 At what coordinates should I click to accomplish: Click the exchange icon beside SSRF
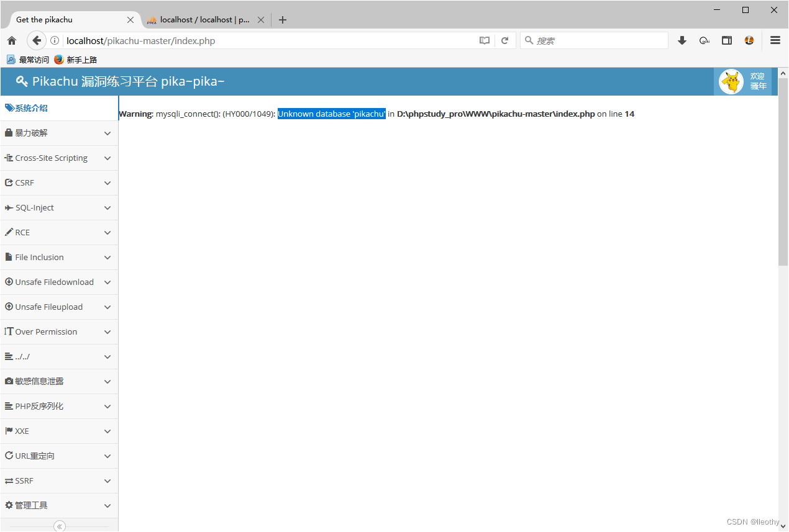click(9, 480)
